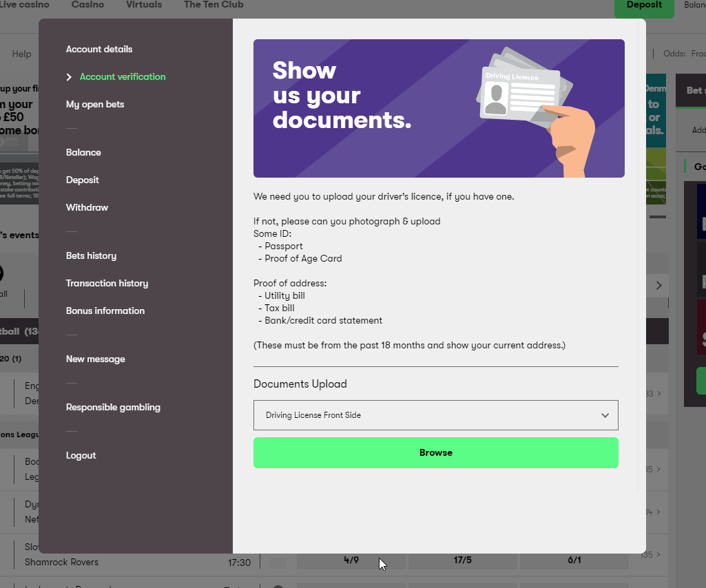Click the dropdown chevron arrow
This screenshot has height=588, width=706.
click(x=605, y=415)
